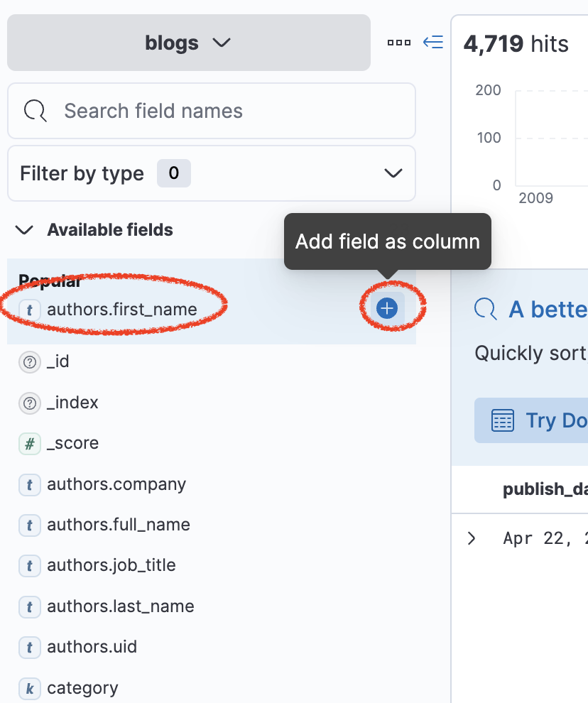Expand the Apr 22 document row
Screen dimensions: 588x703
pos(472,538)
